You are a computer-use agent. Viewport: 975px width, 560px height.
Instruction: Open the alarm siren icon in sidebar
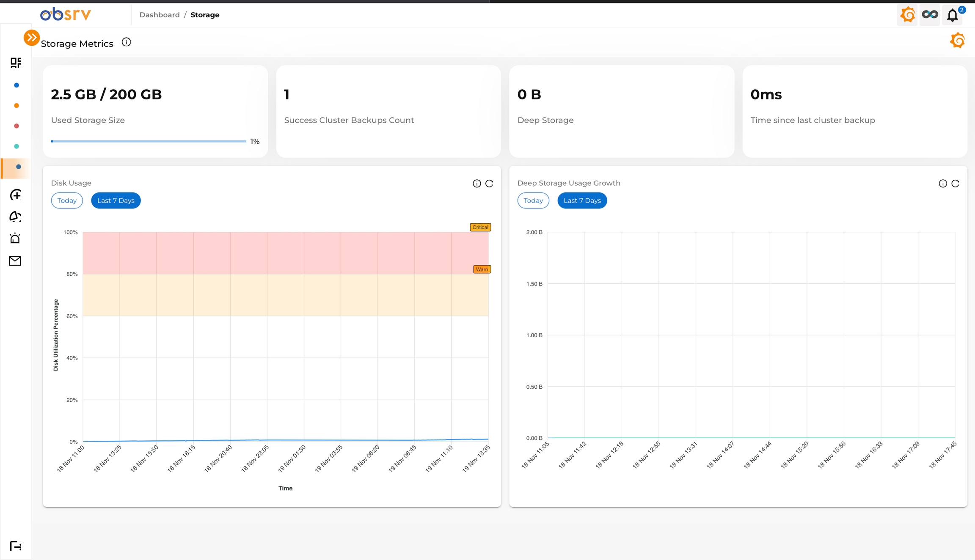15,239
